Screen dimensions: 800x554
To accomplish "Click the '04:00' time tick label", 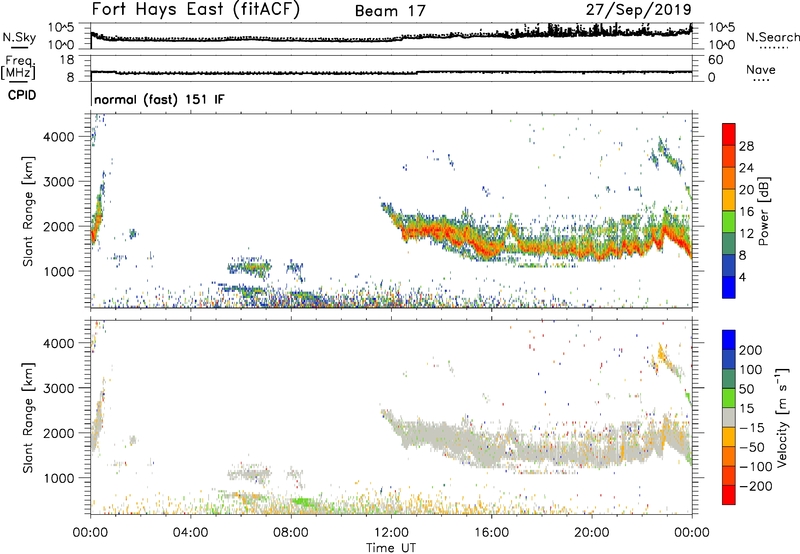I will point(190,533).
